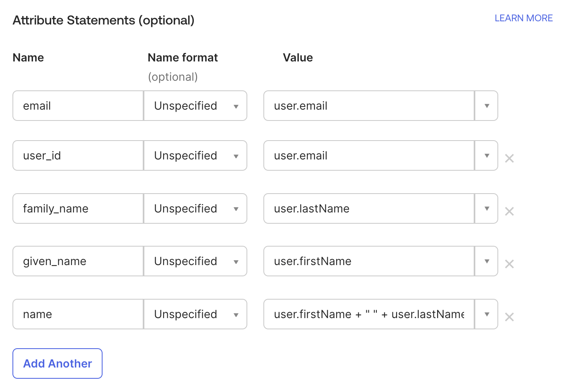Click the Add Another button
This screenshot has height=392, width=567.
58,363
